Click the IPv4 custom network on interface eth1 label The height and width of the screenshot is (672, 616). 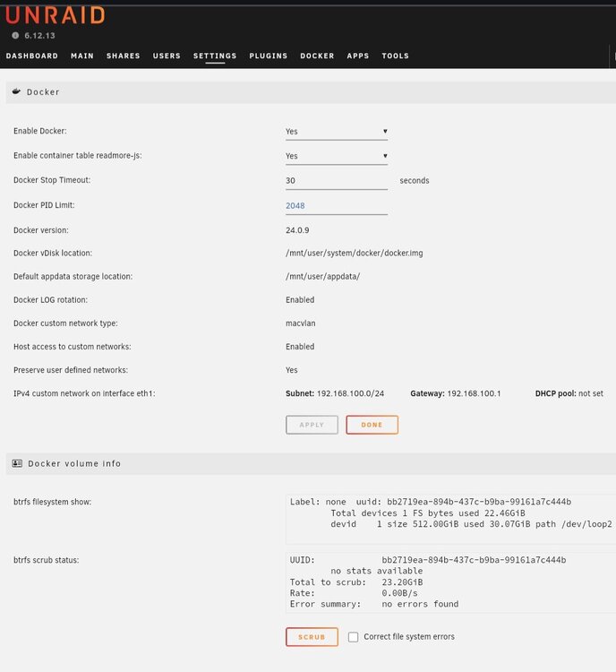pos(84,393)
